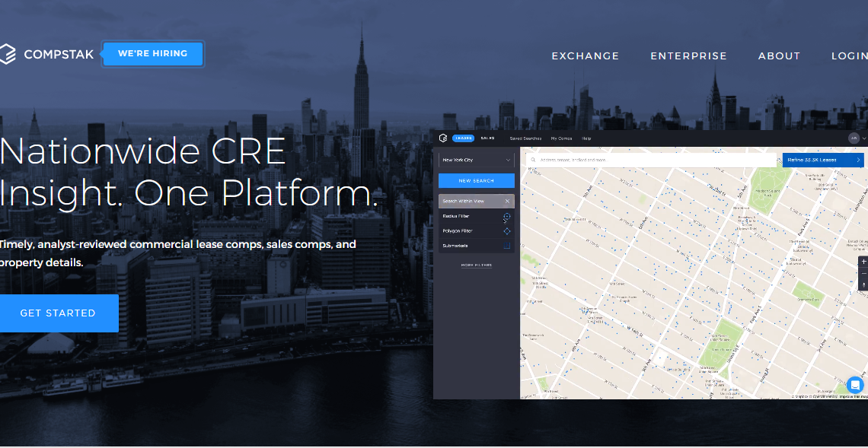868x448 pixels.
Task: Expand the Refine 33.3K Leases panel
Action: click(x=823, y=160)
